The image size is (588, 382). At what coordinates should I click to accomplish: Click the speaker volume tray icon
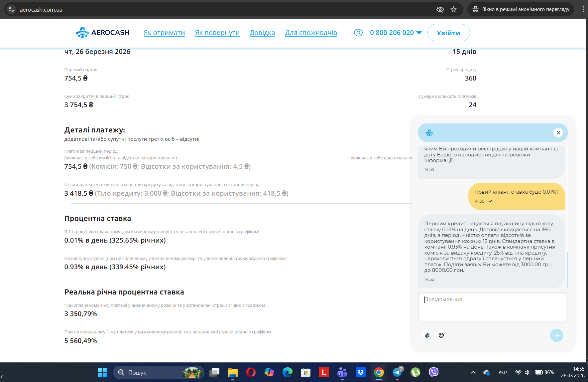coord(527,372)
